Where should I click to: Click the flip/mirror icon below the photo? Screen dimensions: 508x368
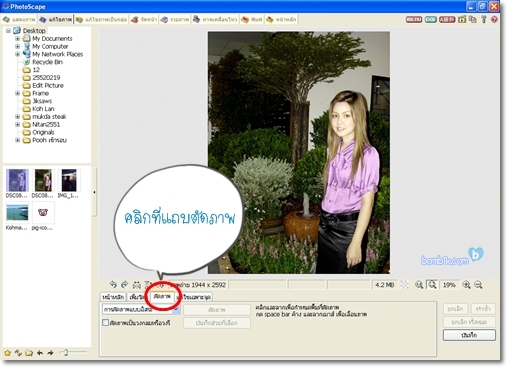[x=137, y=285]
